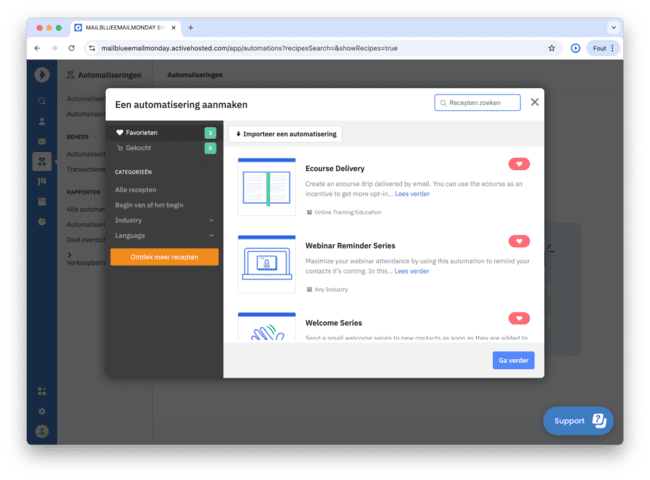Open Begin van af het begin category
The width and height of the screenshot is (650, 480).
[149, 205]
